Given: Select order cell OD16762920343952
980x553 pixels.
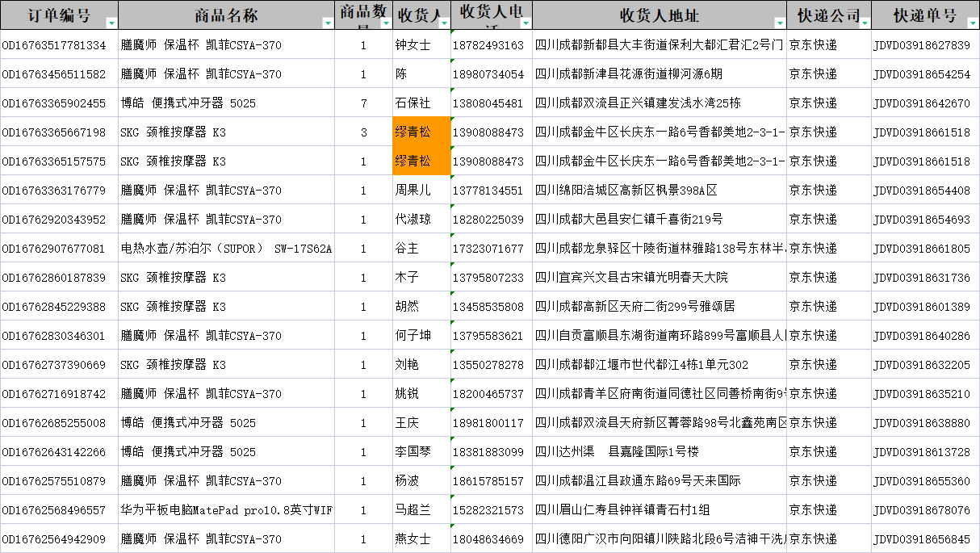Looking at the screenshot, I should click(59, 219).
